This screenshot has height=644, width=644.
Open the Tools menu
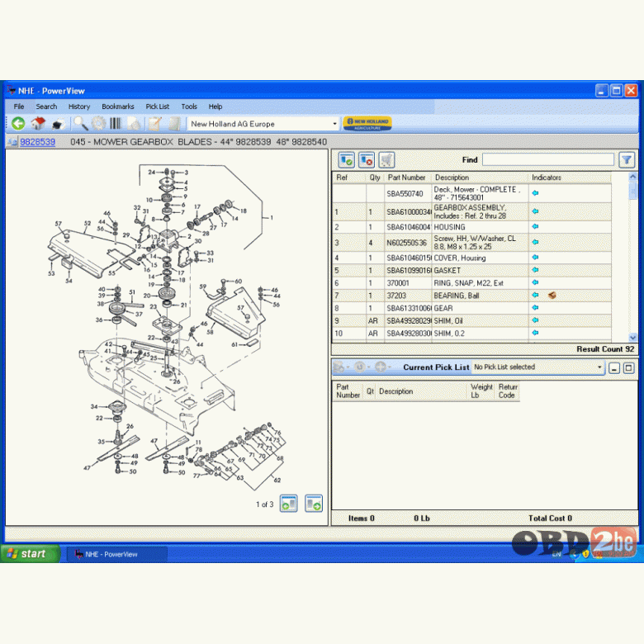(x=189, y=107)
